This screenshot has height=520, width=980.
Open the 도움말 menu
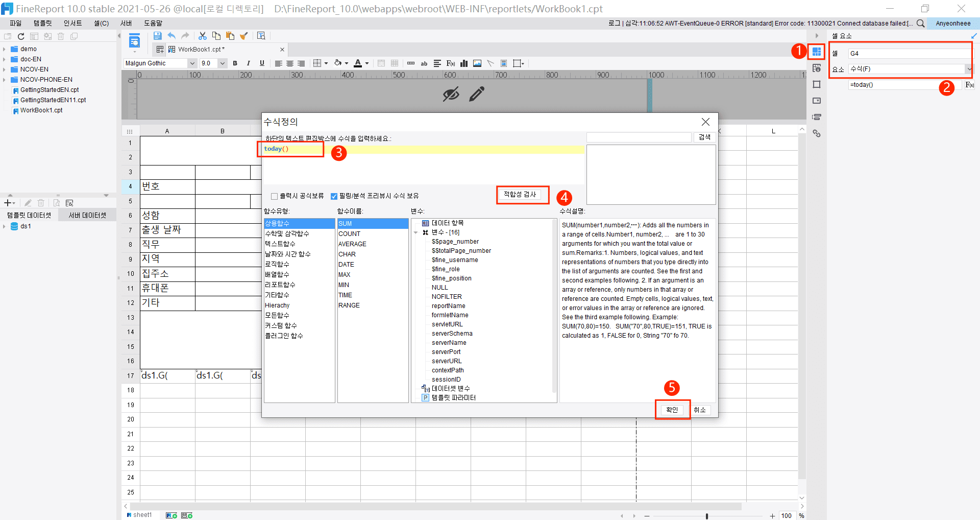(x=153, y=23)
